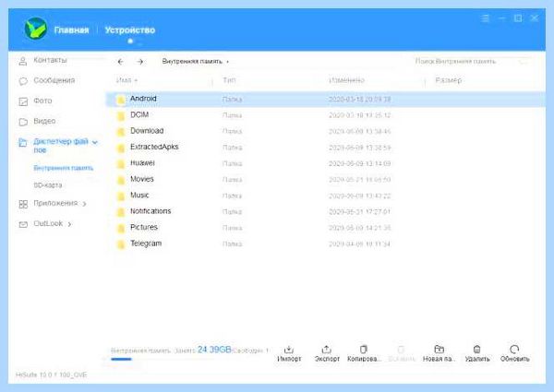The image size is (554, 392).
Task: Click the 24.39GB used storage value
Action: tap(214, 350)
